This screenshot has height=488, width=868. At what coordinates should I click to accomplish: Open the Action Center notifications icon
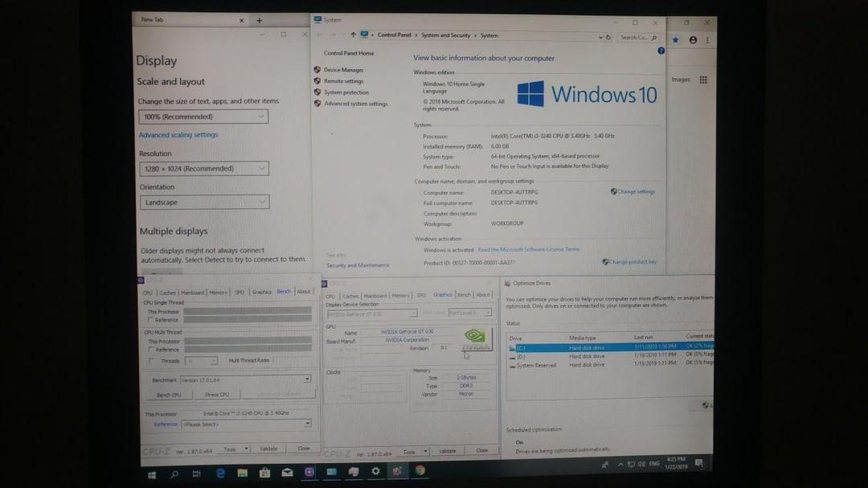tap(699, 463)
